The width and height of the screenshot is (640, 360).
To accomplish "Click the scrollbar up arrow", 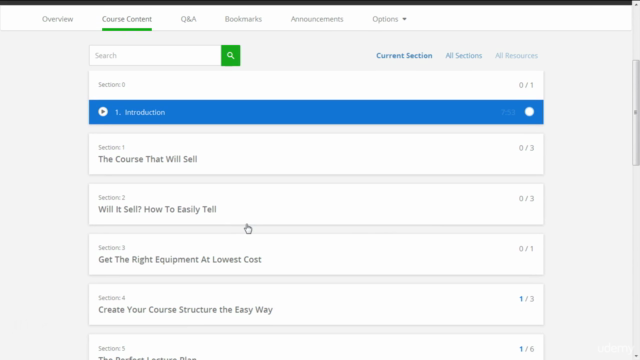I will pos(636,3).
